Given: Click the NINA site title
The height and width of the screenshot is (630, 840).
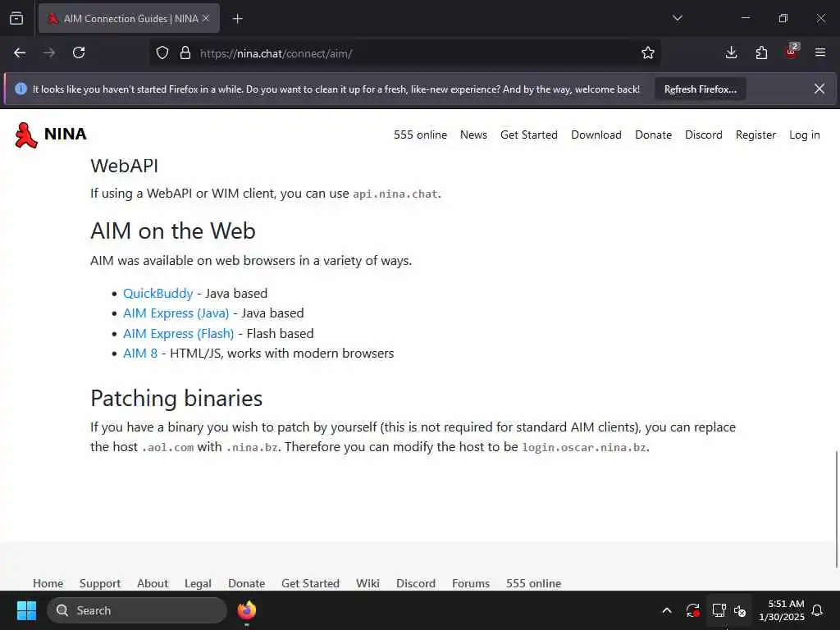Looking at the screenshot, I should [x=66, y=134].
